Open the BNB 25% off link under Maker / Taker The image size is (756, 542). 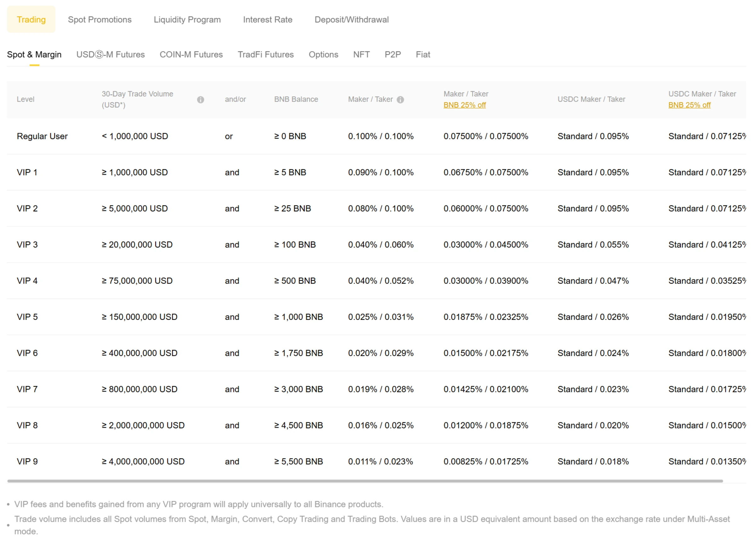tap(464, 105)
